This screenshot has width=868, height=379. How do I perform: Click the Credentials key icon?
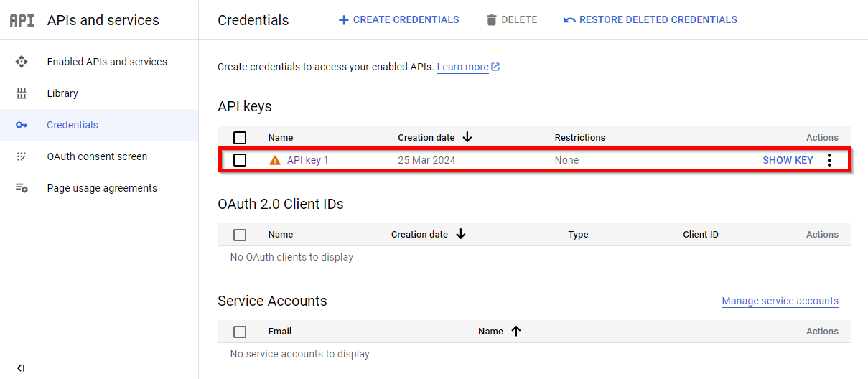pyautogui.click(x=22, y=125)
